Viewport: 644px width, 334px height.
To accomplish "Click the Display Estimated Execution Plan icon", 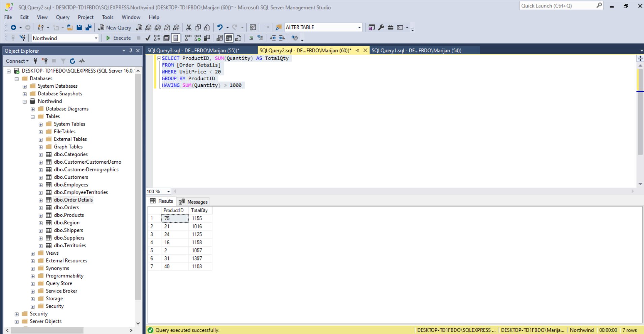I will pos(157,38).
